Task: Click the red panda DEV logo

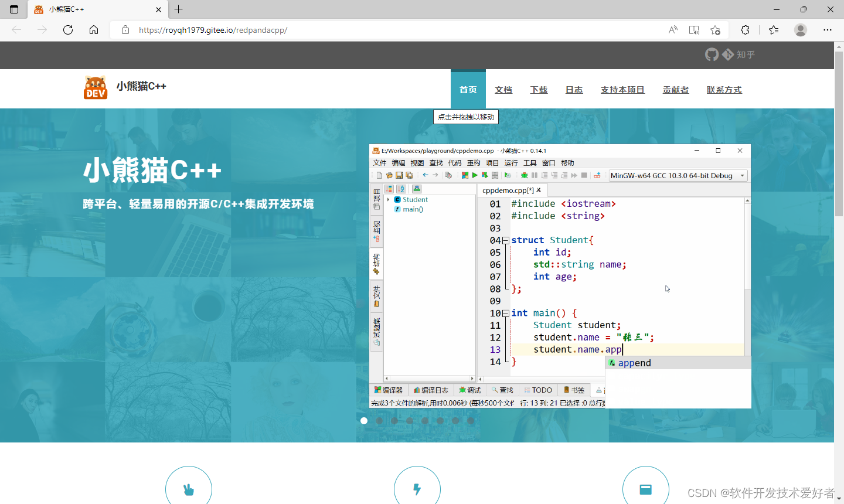Action: point(96,88)
